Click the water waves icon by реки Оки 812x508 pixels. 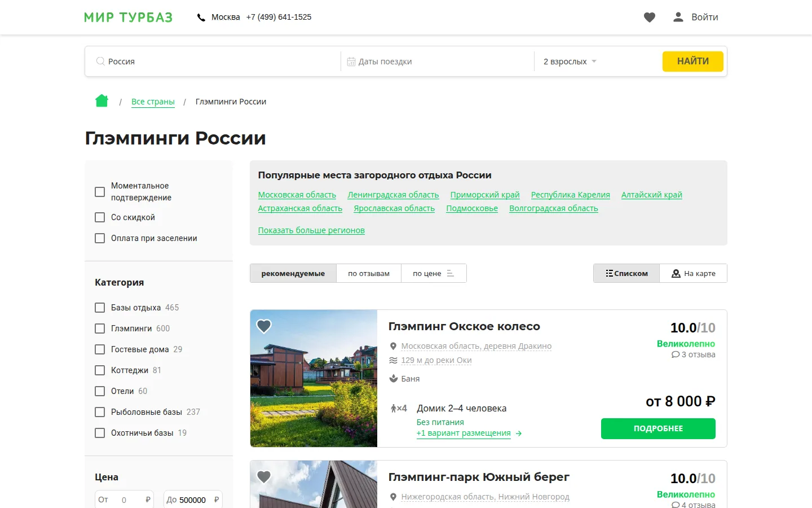tap(394, 360)
